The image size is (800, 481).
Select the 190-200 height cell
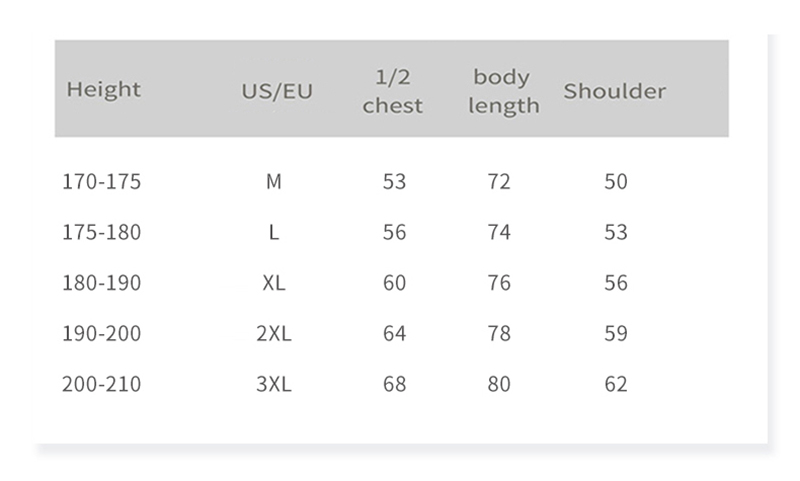pyautogui.click(x=102, y=333)
